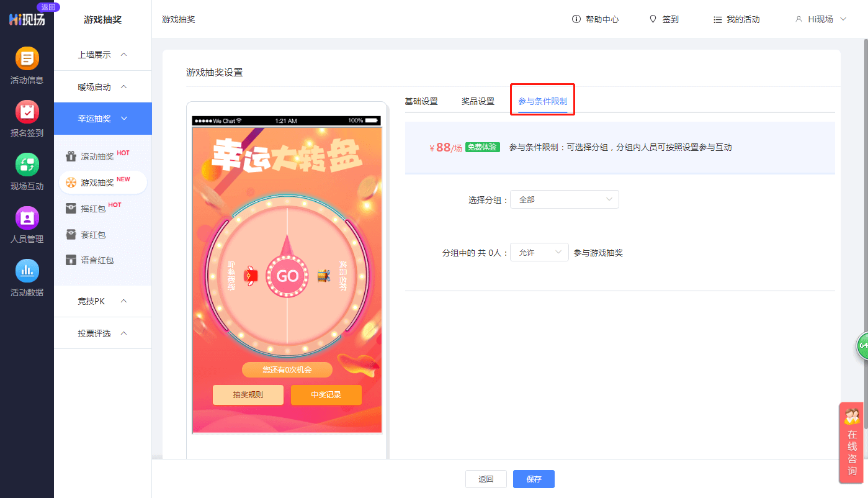Open the 允许 permission dropdown

click(x=539, y=252)
